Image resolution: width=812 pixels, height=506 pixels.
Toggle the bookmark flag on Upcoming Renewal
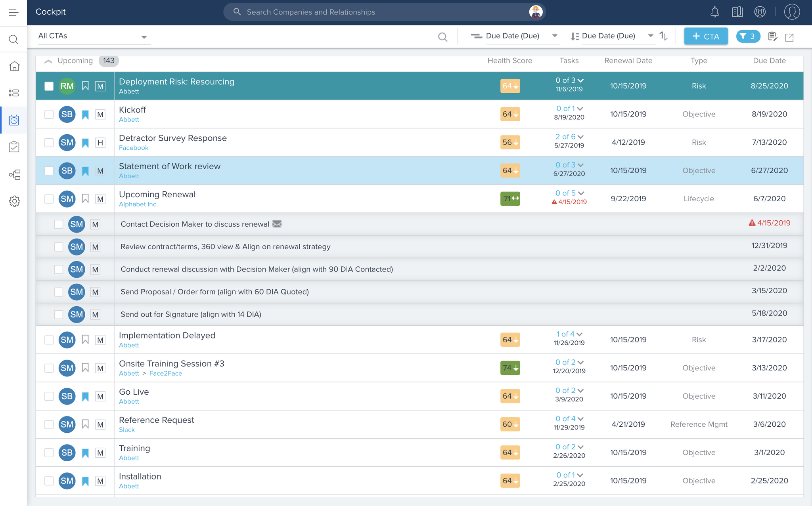pos(85,199)
